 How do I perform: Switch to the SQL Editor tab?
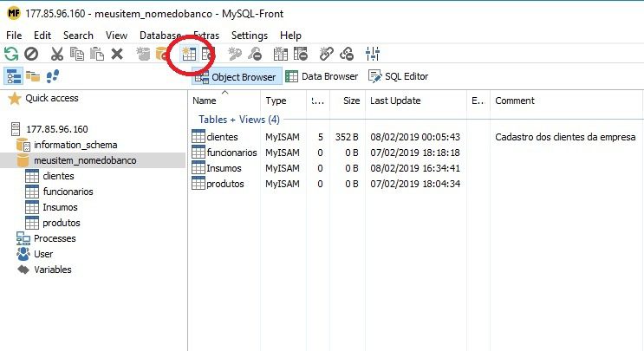point(398,76)
